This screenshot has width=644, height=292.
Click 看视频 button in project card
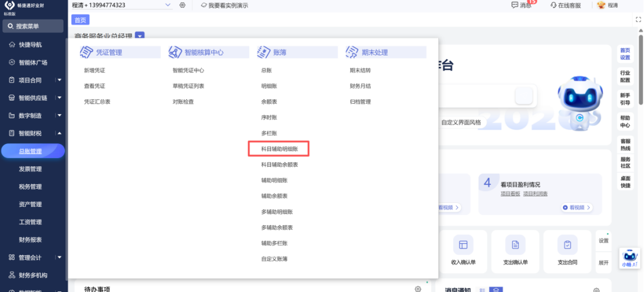pyautogui.click(x=576, y=208)
